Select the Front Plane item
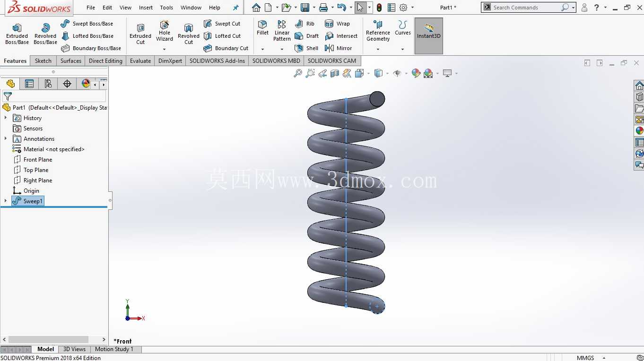This screenshot has height=361, width=644. click(x=33, y=160)
